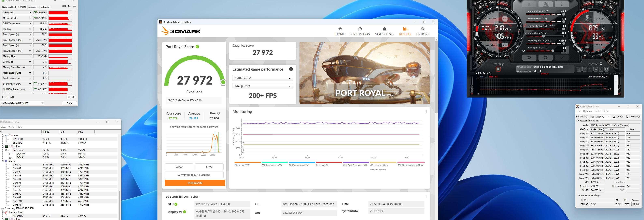
Task: Open the Board Power Draw sensor dropdown
Action: (x=30, y=84)
